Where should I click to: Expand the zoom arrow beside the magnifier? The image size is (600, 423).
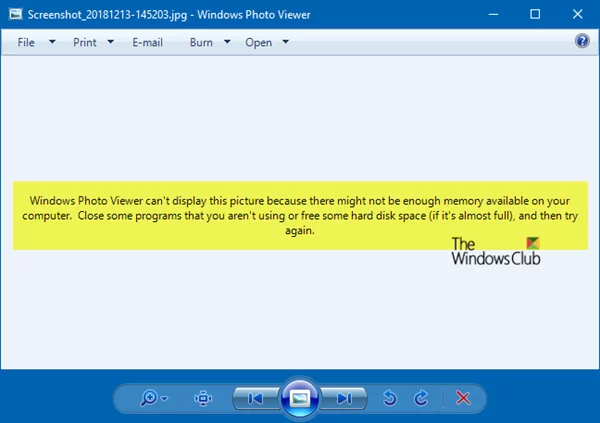[x=165, y=399]
